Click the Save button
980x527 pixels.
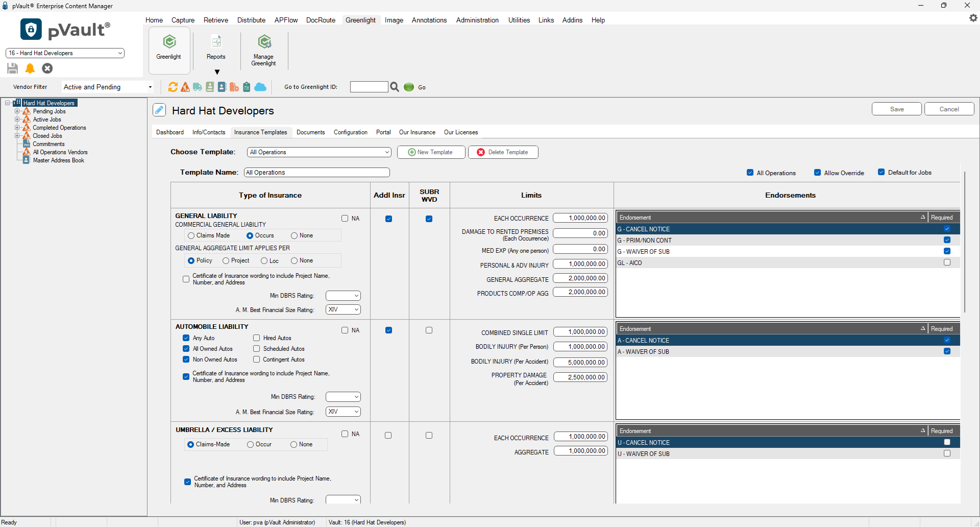click(x=897, y=109)
